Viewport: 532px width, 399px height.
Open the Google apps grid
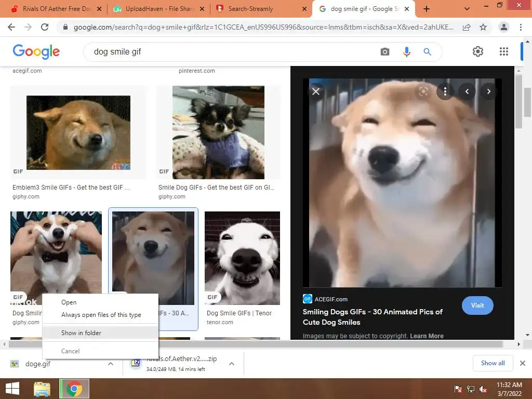(504, 51)
